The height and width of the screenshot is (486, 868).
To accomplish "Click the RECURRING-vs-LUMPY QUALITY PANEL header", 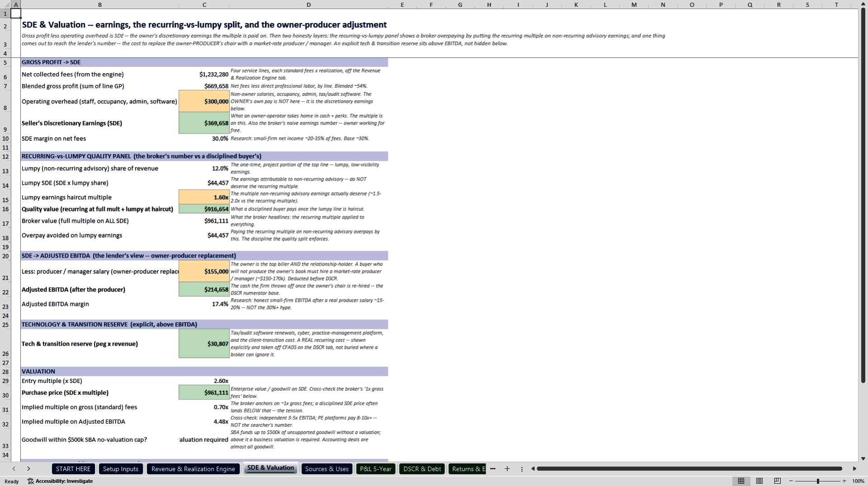I will (x=204, y=156).
